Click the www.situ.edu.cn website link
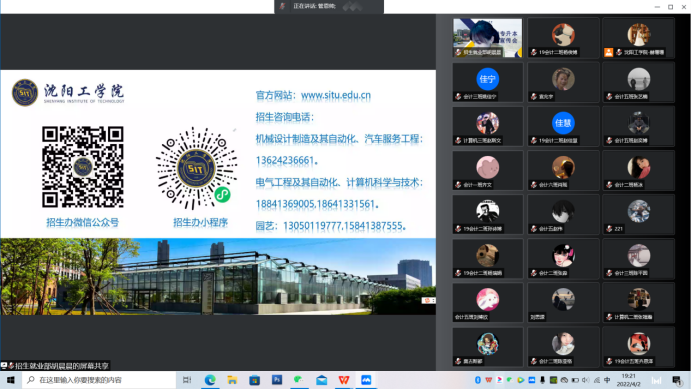 pos(335,95)
